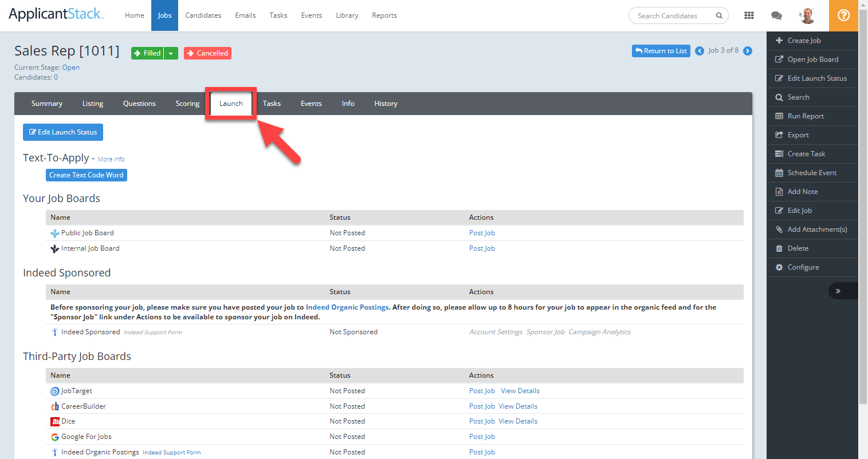Click Schedule Event in sidebar
Viewport: 868px width, 459px height.
[x=812, y=173]
